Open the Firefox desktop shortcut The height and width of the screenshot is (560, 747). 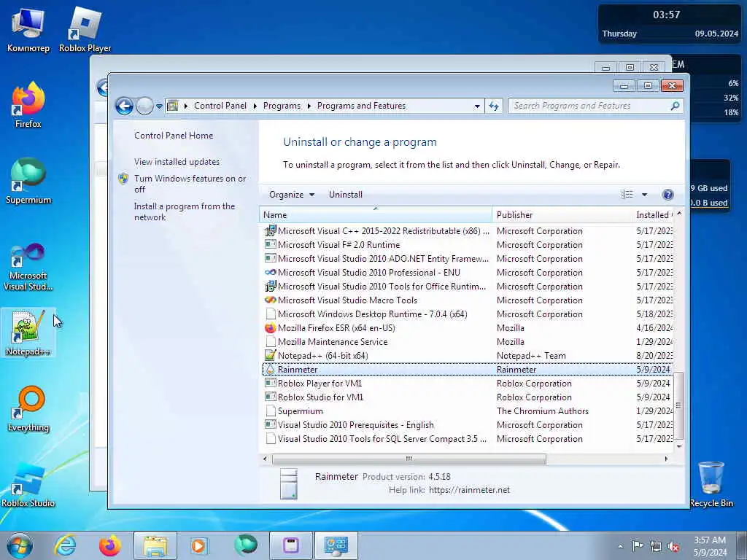28,105
